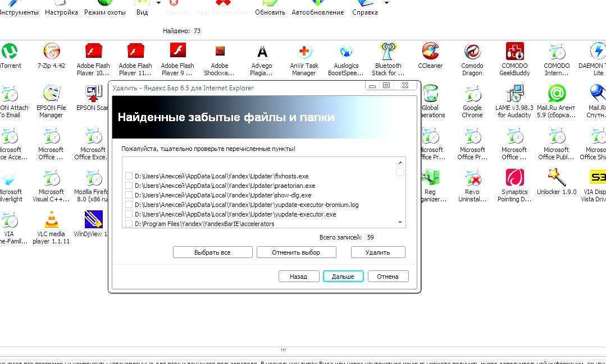Click the Выбрать все button
The width and height of the screenshot is (606, 364).
pyautogui.click(x=212, y=252)
